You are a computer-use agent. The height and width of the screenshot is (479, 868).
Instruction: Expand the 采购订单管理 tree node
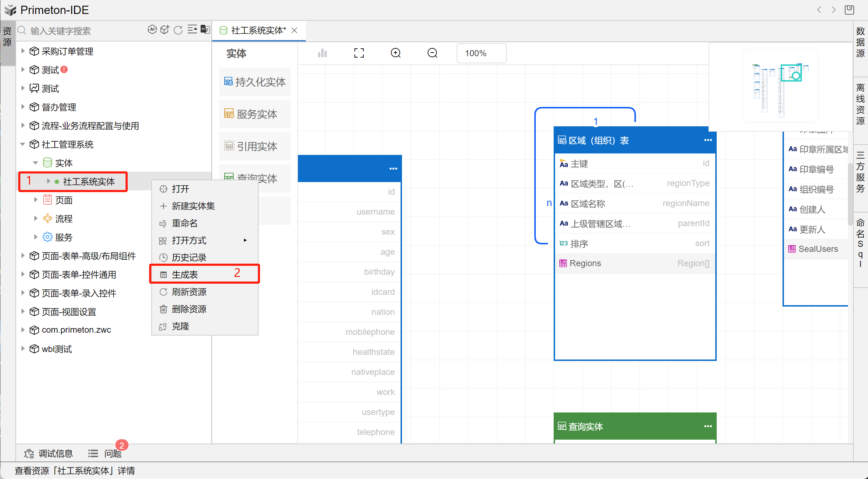pos(23,51)
